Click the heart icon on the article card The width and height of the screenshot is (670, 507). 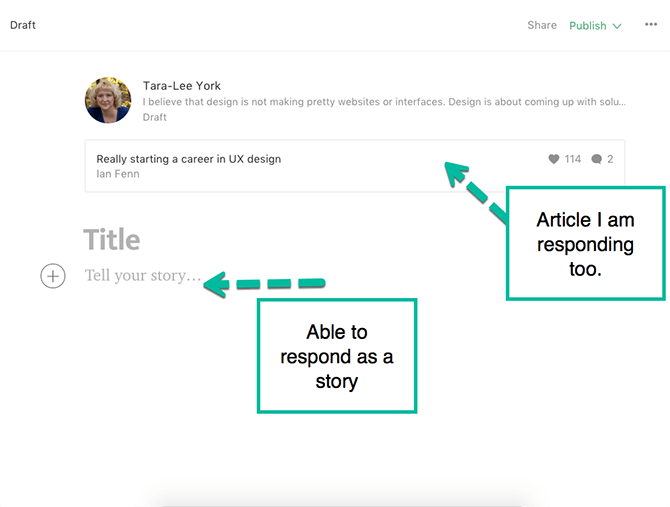(x=553, y=159)
